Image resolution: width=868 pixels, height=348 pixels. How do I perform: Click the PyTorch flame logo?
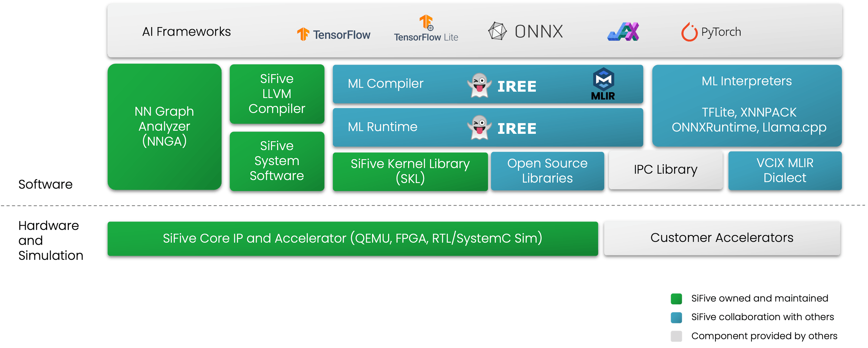[689, 32]
